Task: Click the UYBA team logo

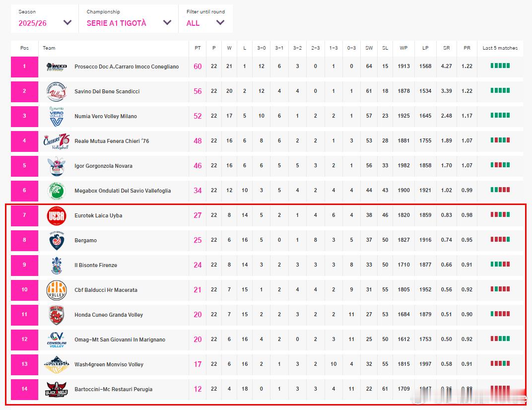Action: [56, 215]
